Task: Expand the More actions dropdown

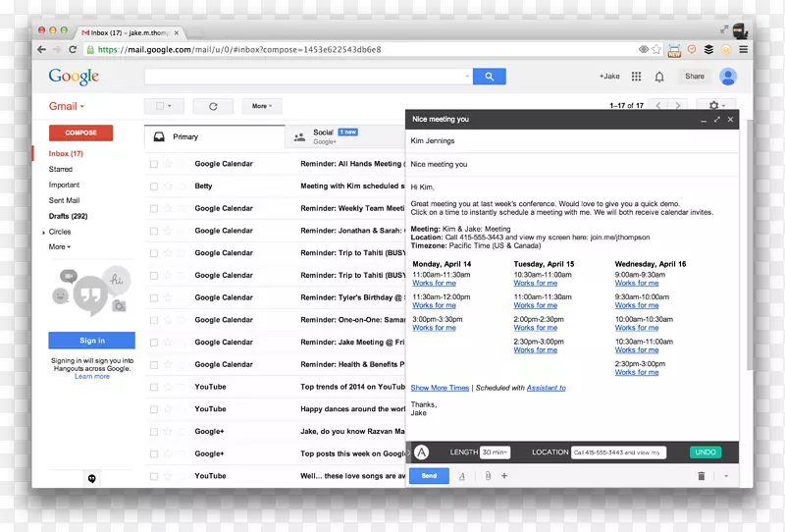Action: click(x=261, y=106)
